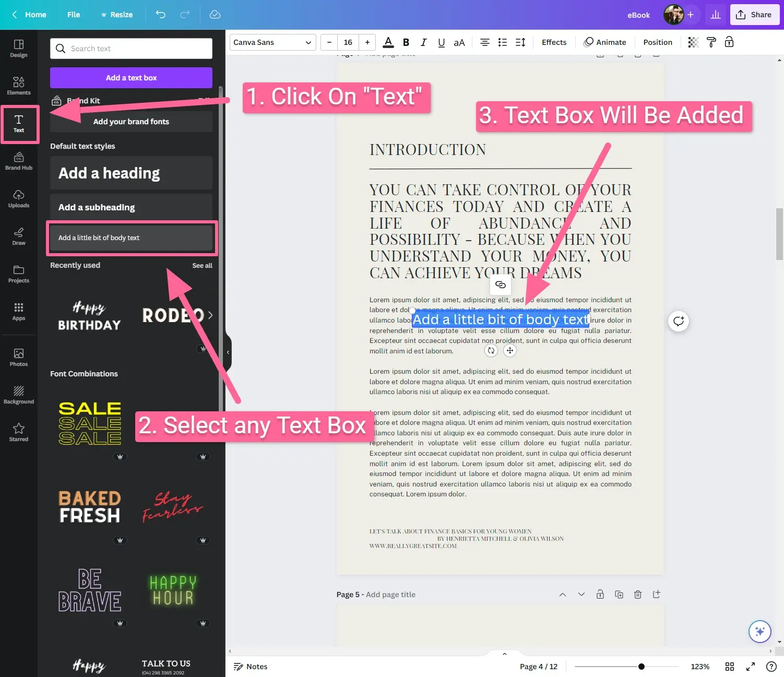Click the copy style paint roller
Screen dimensions: 784x677
point(711,42)
